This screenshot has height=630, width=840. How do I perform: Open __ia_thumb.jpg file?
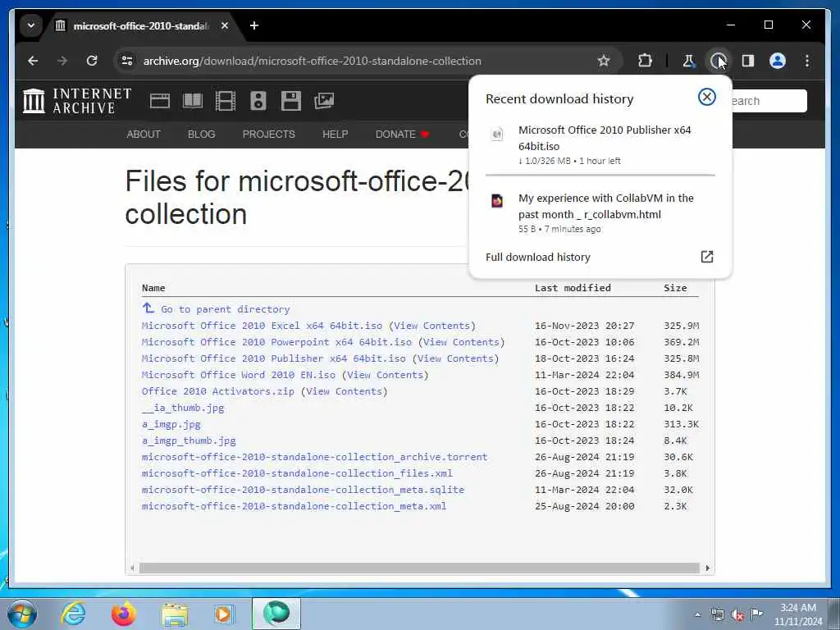183,408
